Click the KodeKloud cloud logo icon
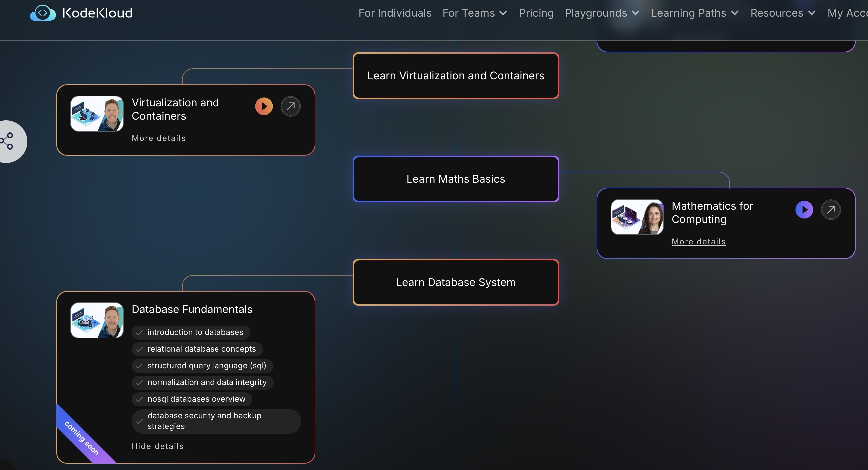The height and width of the screenshot is (470, 868). [43, 13]
